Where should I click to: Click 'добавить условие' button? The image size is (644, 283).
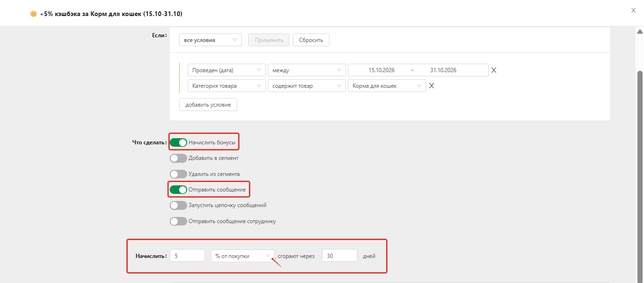[208, 104]
